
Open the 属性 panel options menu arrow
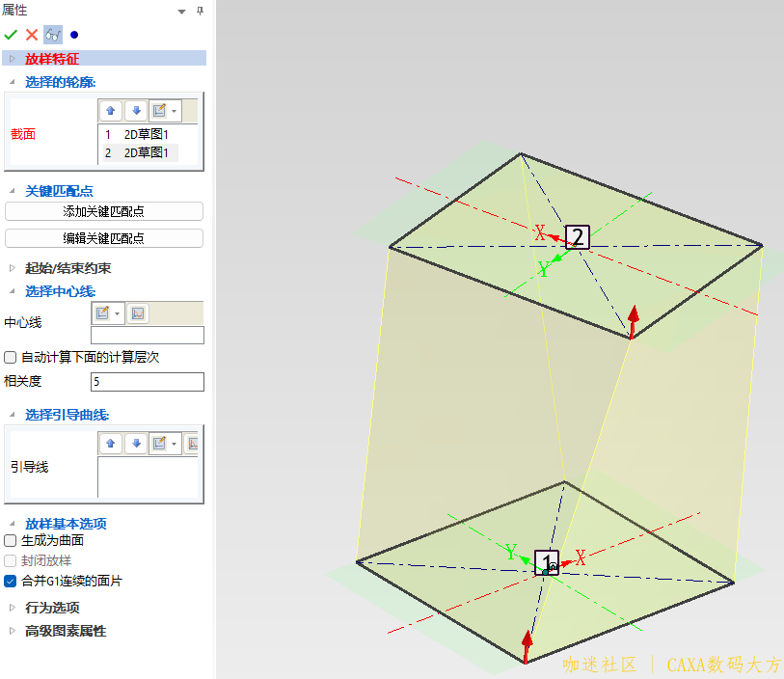[x=181, y=11]
